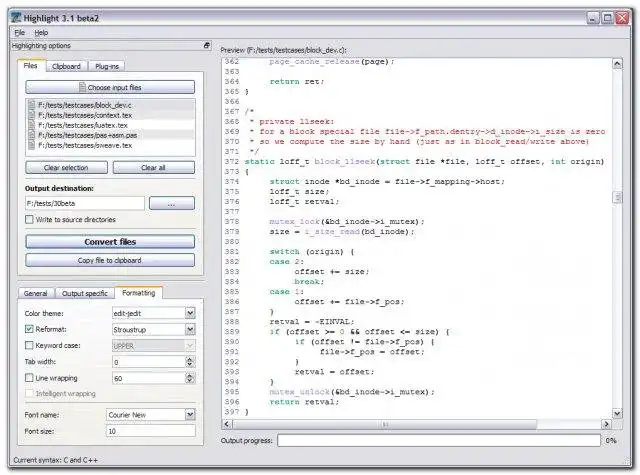640x475 pixels.
Task: Click the Convert files button
Action: tap(110, 242)
